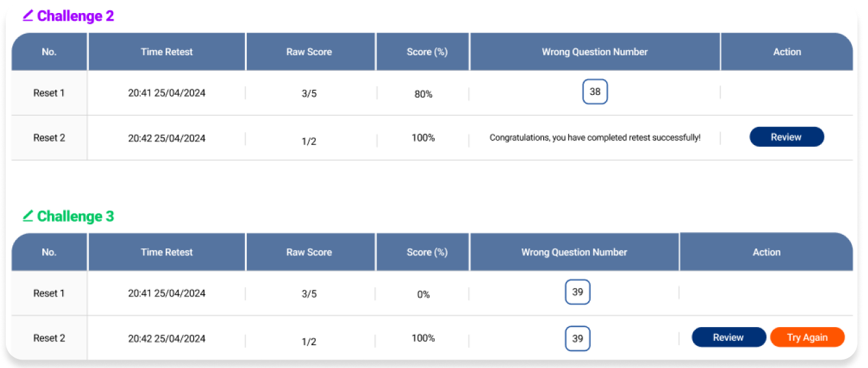Select Reset 1 row in Challenge 2

(x=432, y=93)
